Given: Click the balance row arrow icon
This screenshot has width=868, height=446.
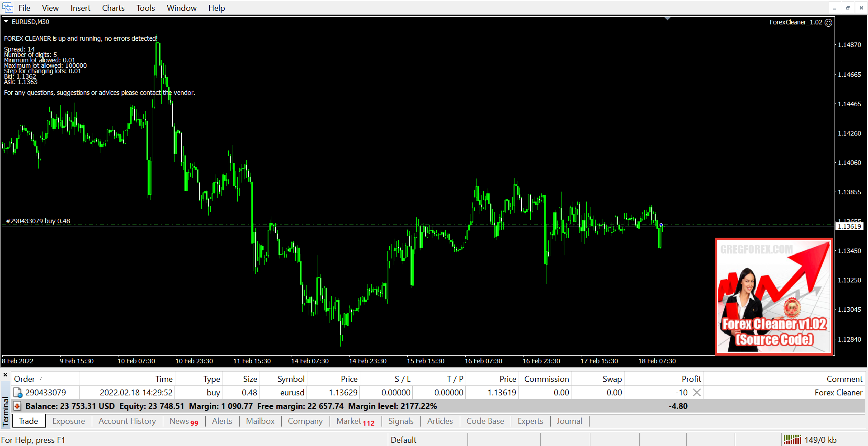Looking at the screenshot, I should (17, 406).
